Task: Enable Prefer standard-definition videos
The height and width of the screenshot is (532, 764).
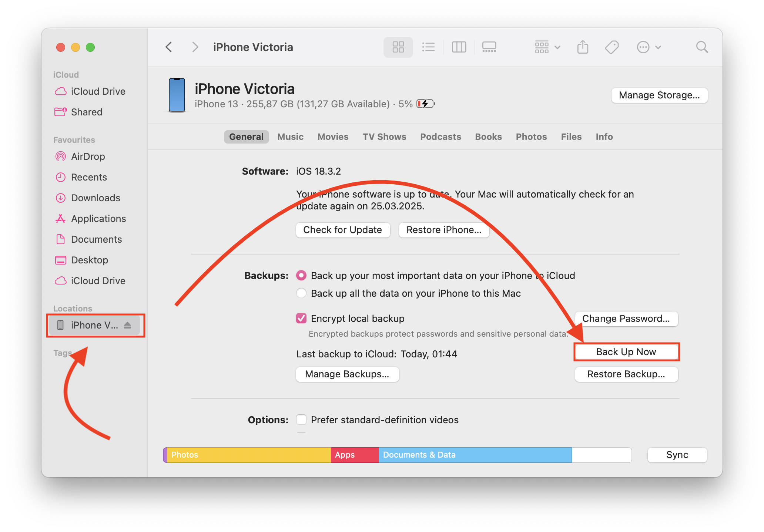Action: (x=301, y=420)
